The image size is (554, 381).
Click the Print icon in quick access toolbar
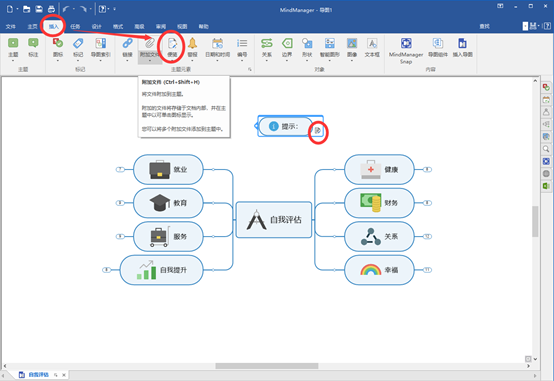click(x=51, y=9)
